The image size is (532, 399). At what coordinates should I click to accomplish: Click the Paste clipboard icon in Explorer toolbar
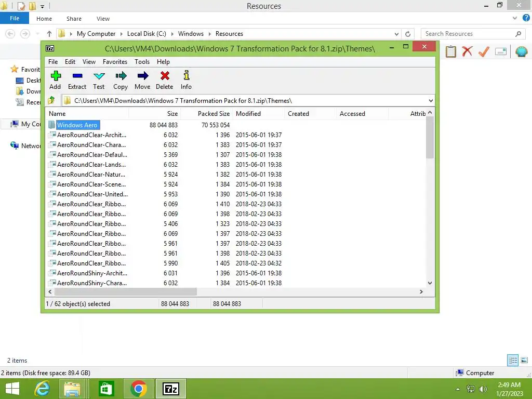(x=450, y=51)
